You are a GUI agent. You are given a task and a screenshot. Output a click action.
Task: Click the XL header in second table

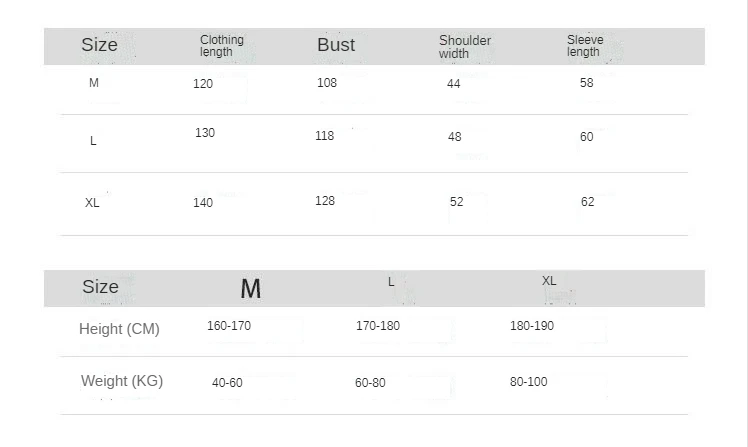pos(549,281)
